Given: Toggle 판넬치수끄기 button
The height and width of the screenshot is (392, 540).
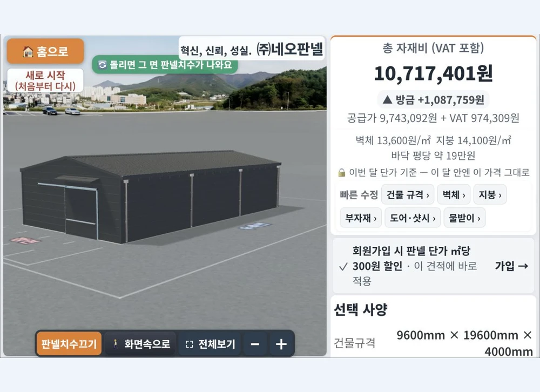Looking at the screenshot, I should tap(69, 343).
